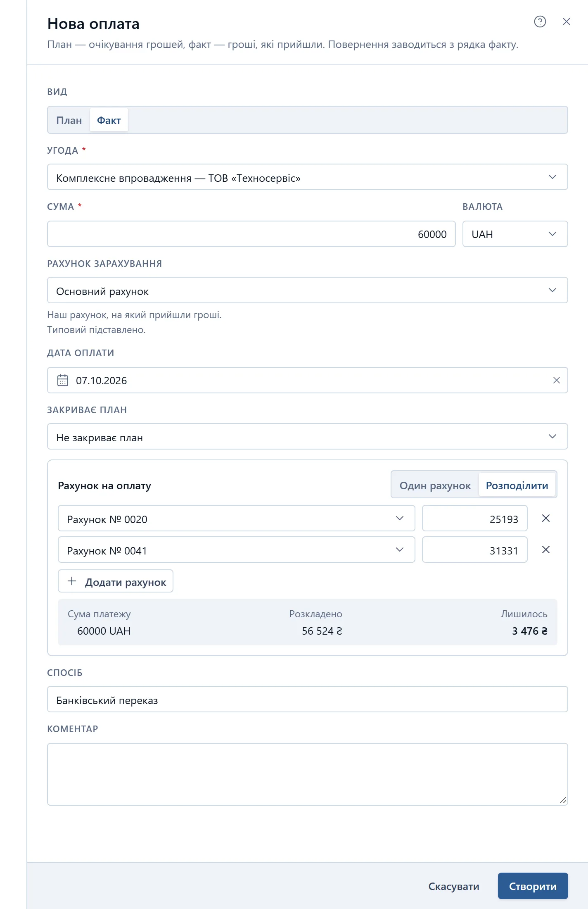
Task: Close the Нова оплата dialog
Action: (x=567, y=21)
